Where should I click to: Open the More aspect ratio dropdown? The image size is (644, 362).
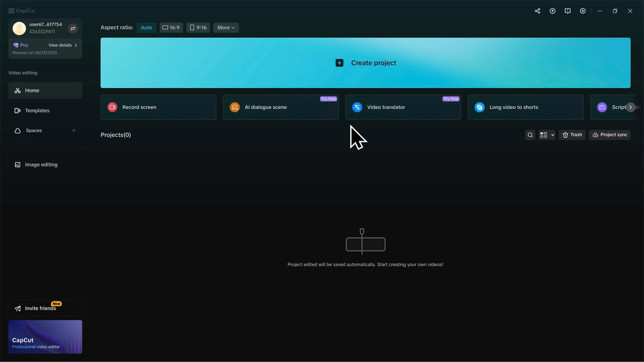(x=226, y=28)
